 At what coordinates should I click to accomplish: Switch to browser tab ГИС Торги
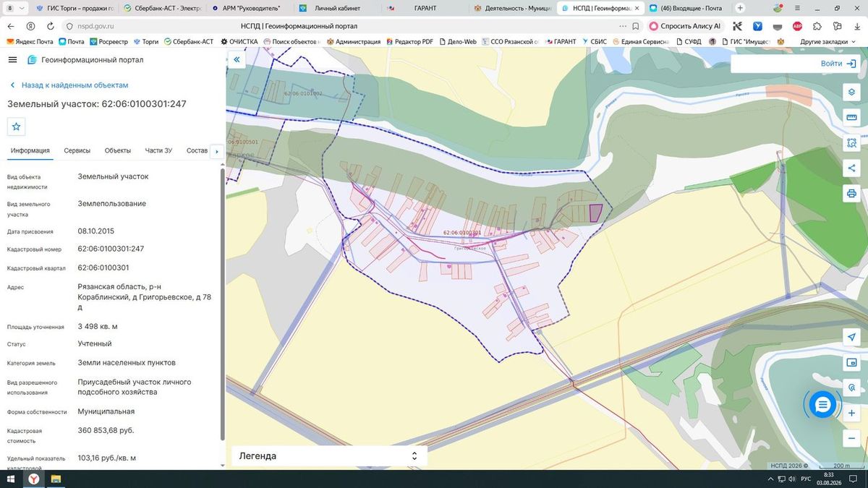coord(75,8)
